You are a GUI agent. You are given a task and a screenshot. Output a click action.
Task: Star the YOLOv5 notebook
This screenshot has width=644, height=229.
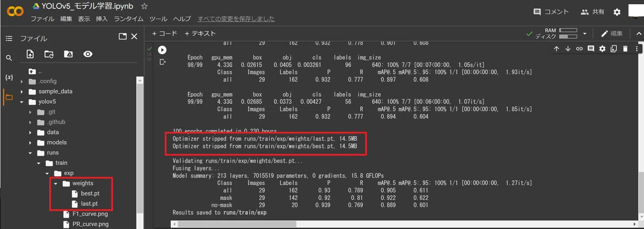point(144,6)
